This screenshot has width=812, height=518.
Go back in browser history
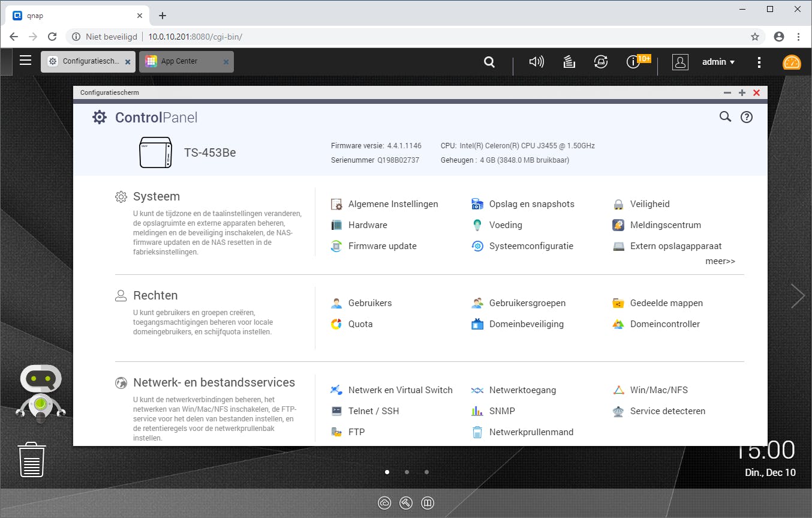(14, 37)
